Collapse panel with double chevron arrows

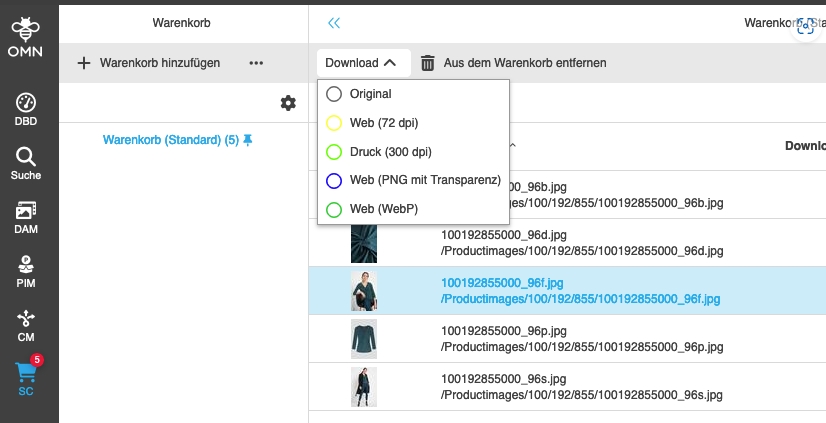(334, 22)
